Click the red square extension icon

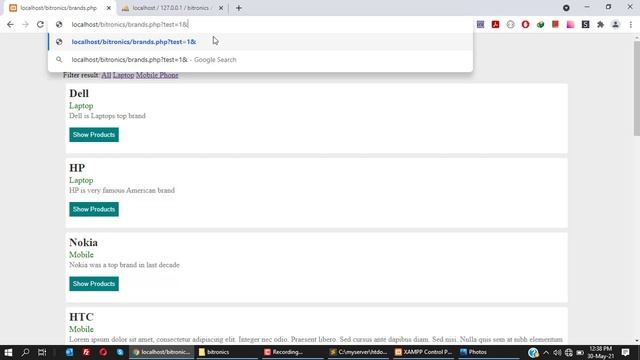click(555, 24)
